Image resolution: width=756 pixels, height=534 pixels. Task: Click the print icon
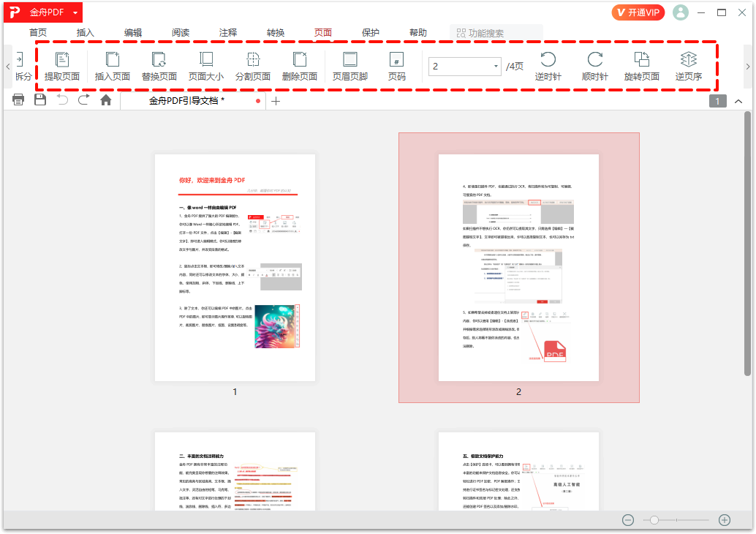coord(18,100)
